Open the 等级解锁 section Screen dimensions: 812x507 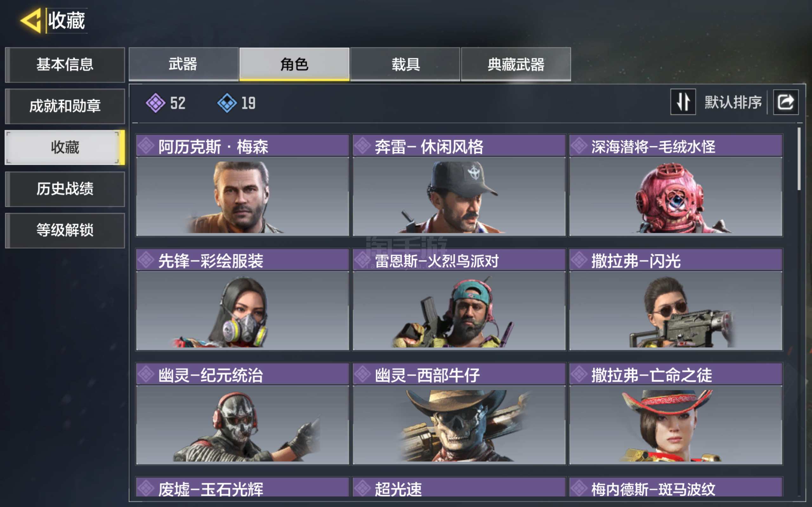coord(65,230)
